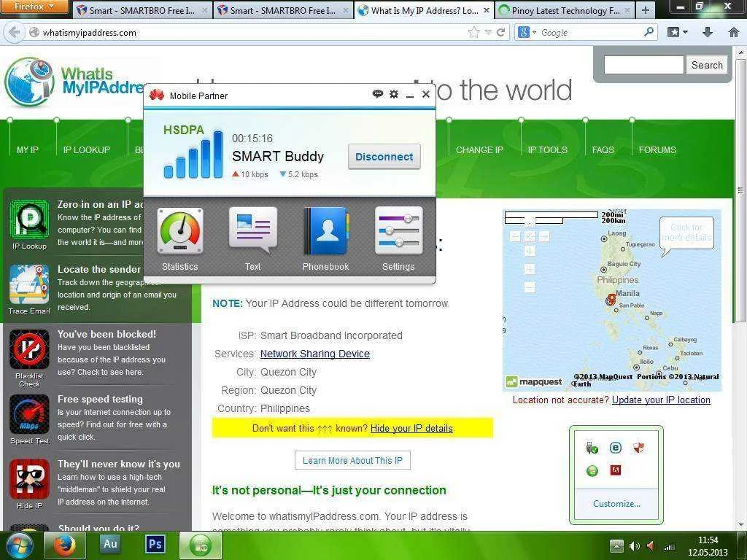This screenshot has height=560, width=747.
Task: Open the CHANGE IP navigation item
Action: (x=479, y=150)
